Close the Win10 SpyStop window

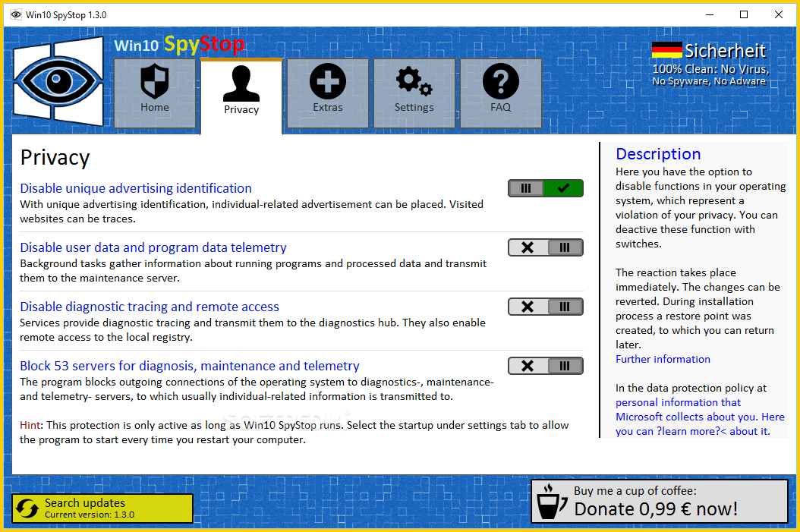[x=779, y=14]
